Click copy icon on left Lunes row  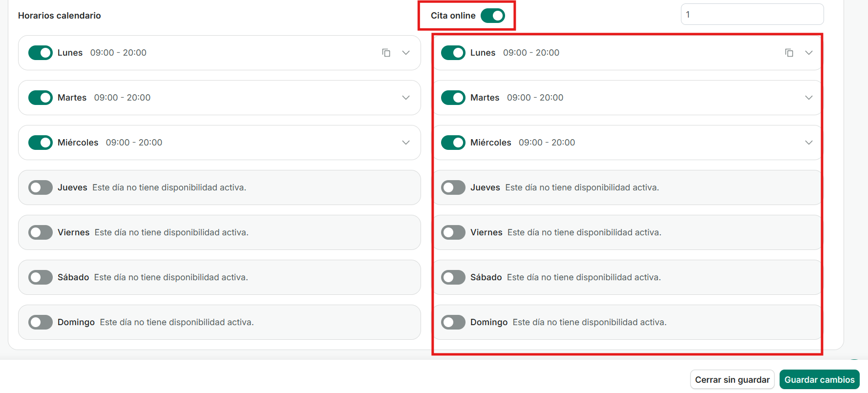(386, 53)
